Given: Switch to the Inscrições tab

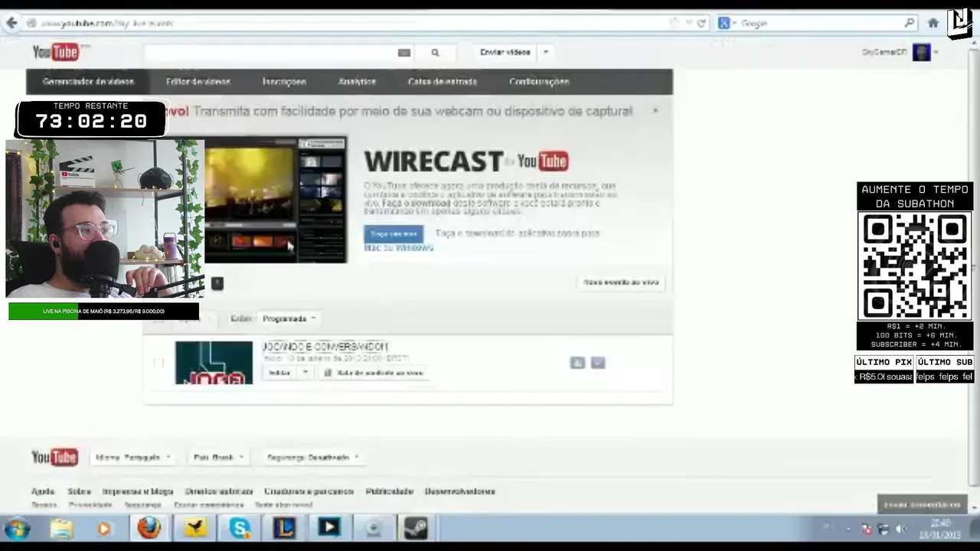Looking at the screenshot, I should 284,82.
